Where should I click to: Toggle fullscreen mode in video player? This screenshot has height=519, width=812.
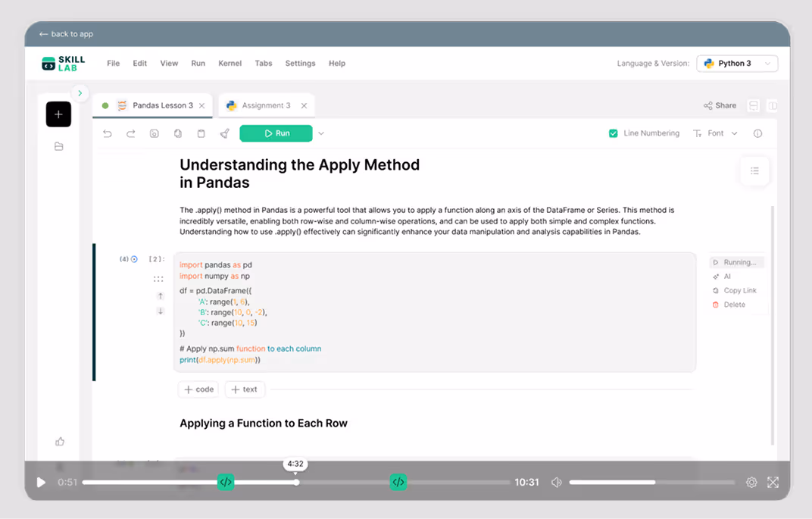[x=773, y=483]
